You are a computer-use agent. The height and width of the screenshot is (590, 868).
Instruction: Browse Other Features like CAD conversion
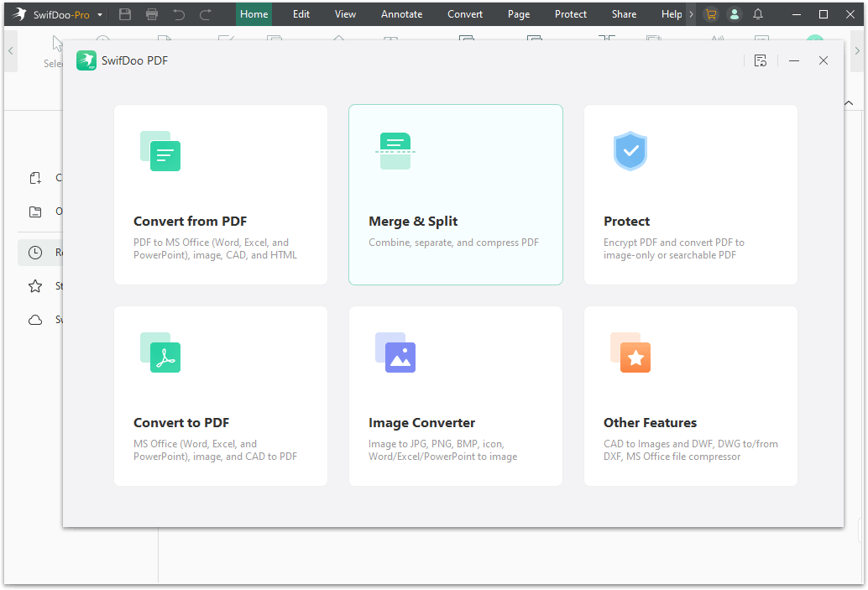coord(690,396)
